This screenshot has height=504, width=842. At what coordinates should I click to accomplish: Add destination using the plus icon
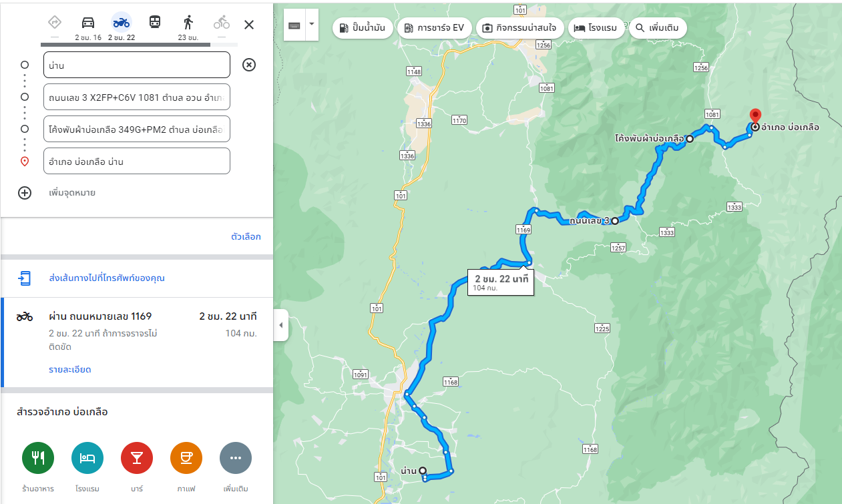point(25,193)
